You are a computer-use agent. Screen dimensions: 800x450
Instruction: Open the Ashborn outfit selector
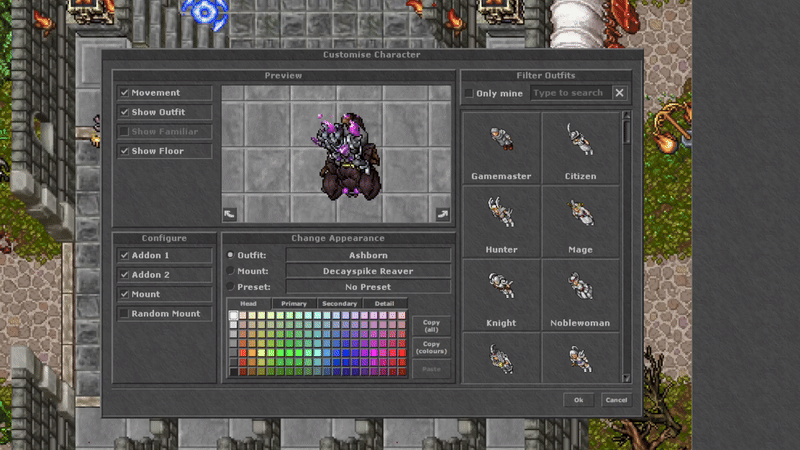[x=368, y=255]
